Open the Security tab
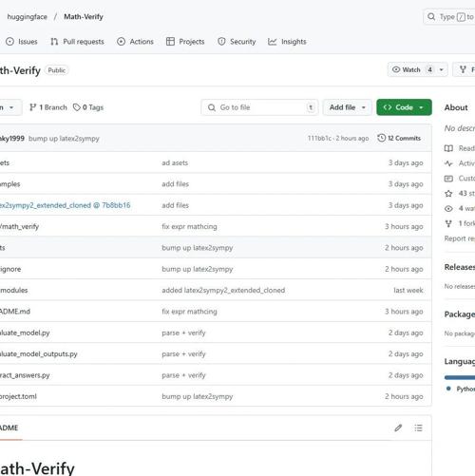 coord(237,42)
